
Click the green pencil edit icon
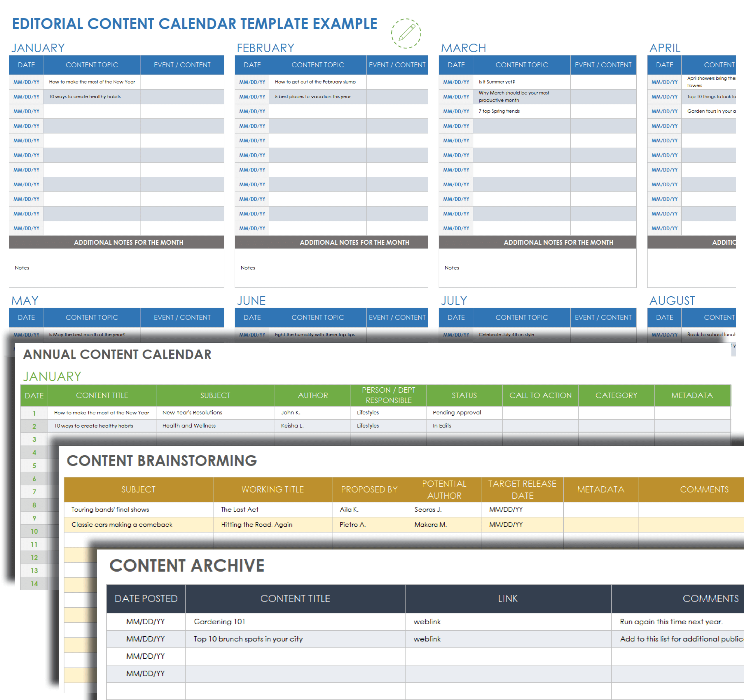pyautogui.click(x=406, y=33)
